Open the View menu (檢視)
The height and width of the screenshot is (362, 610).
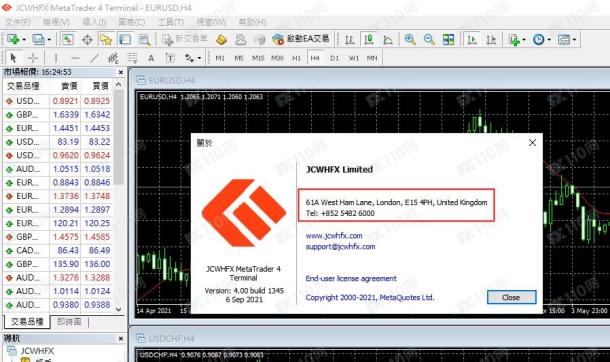click(56, 22)
